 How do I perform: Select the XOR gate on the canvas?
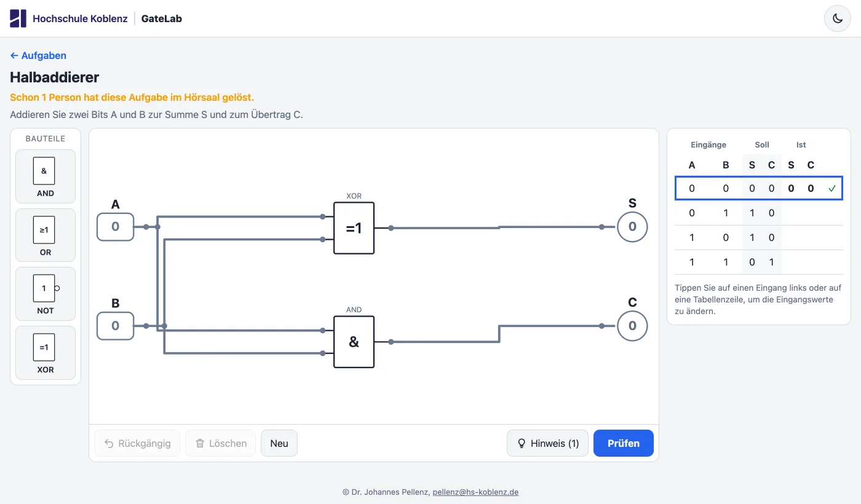pos(354,228)
